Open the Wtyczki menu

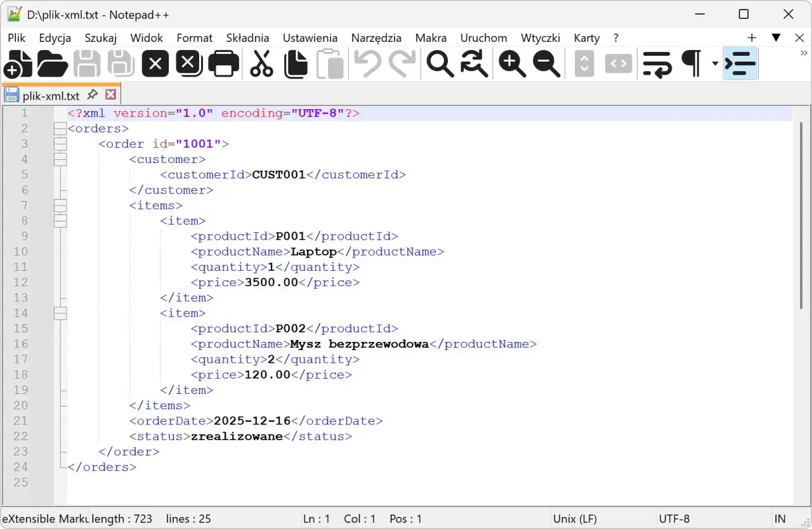[x=540, y=37]
